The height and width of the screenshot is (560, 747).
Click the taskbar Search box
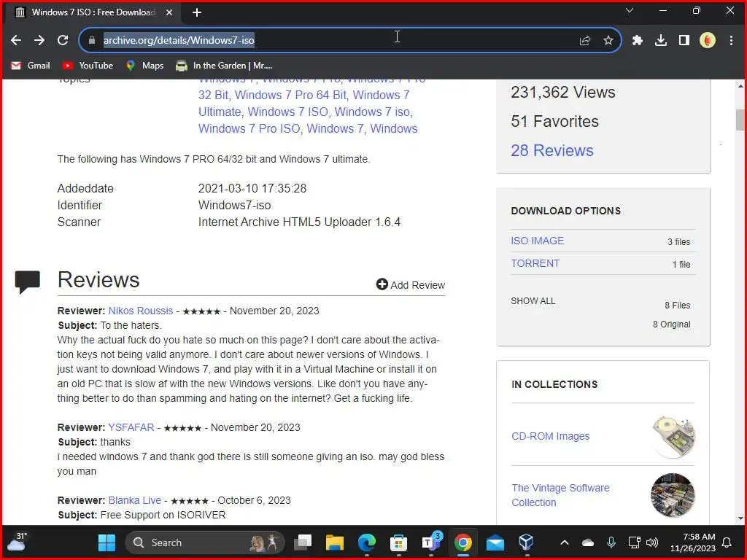point(205,542)
